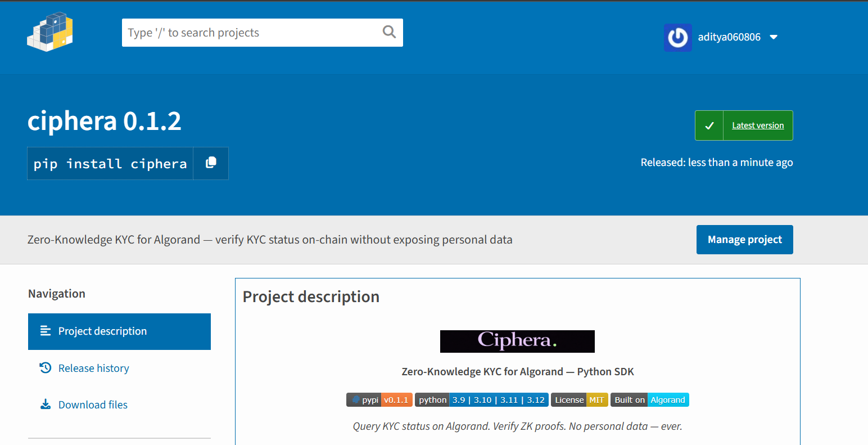Open the aditya060806 account dropdown arrow
This screenshot has width=868, height=445.
tap(774, 37)
